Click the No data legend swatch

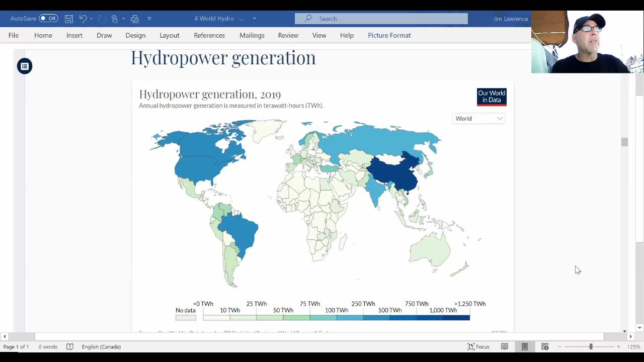tap(186, 317)
